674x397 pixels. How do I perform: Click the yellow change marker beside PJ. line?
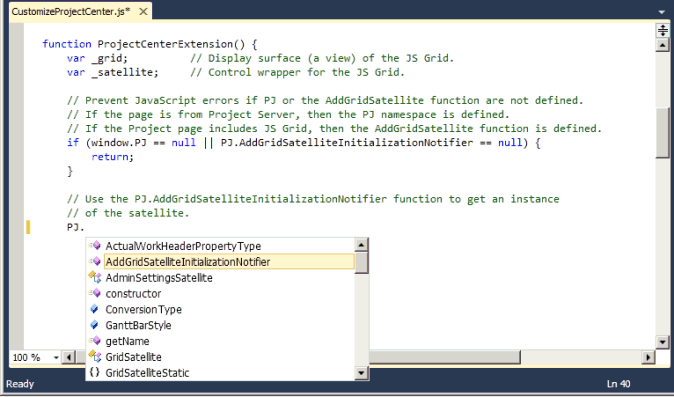pyautogui.click(x=28, y=227)
